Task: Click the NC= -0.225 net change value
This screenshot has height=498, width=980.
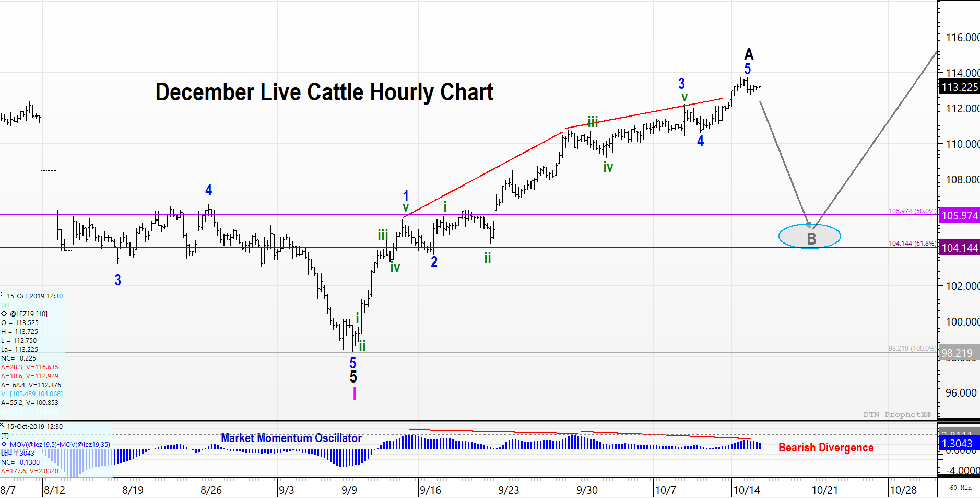Action: coord(19,358)
